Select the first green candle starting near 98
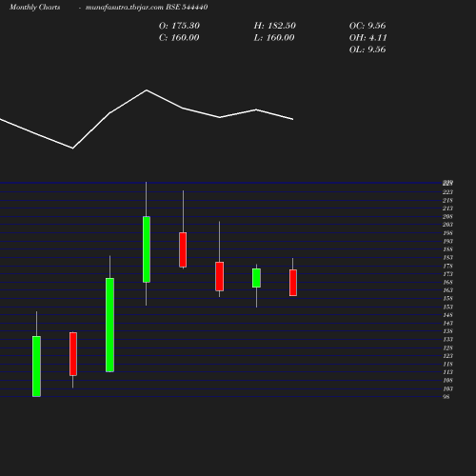Viewport: 476px width, 476px height. pos(36,367)
